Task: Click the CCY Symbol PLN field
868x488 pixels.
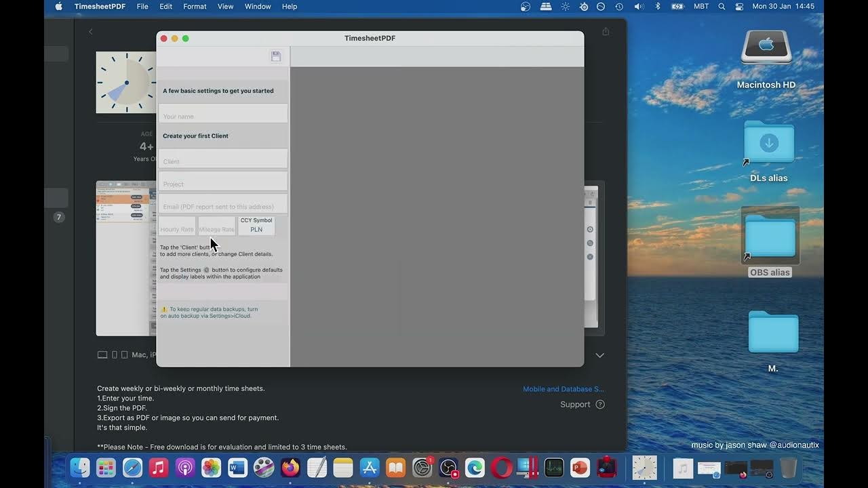Action: (256, 226)
